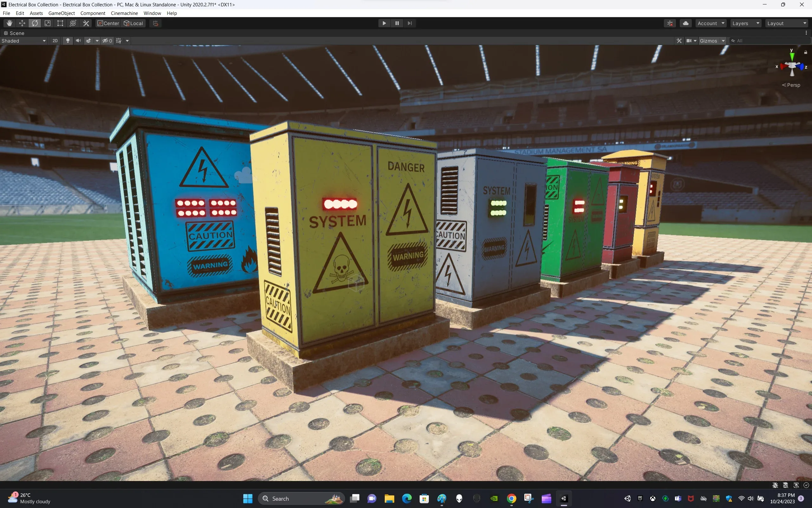
Task: Expand the Gizmos dropdown arrow
Action: (723, 41)
